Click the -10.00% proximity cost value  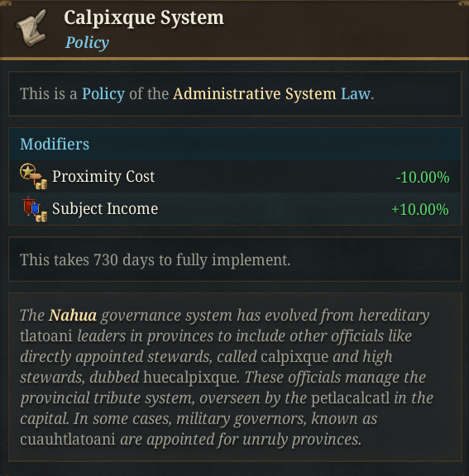tap(423, 178)
